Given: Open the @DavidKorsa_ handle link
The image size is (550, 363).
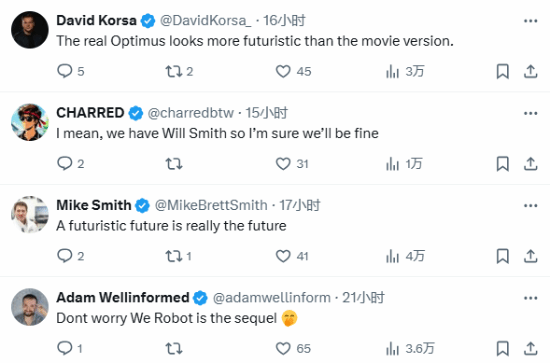Looking at the screenshot, I should [206, 21].
